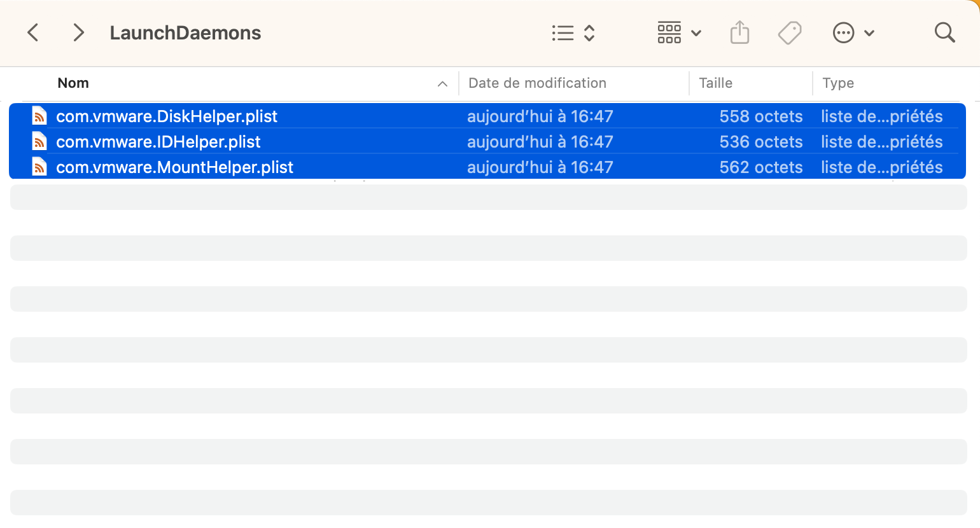Click the MountHelper plist file icon
Viewport: 980px width, 528px height.
[39, 167]
